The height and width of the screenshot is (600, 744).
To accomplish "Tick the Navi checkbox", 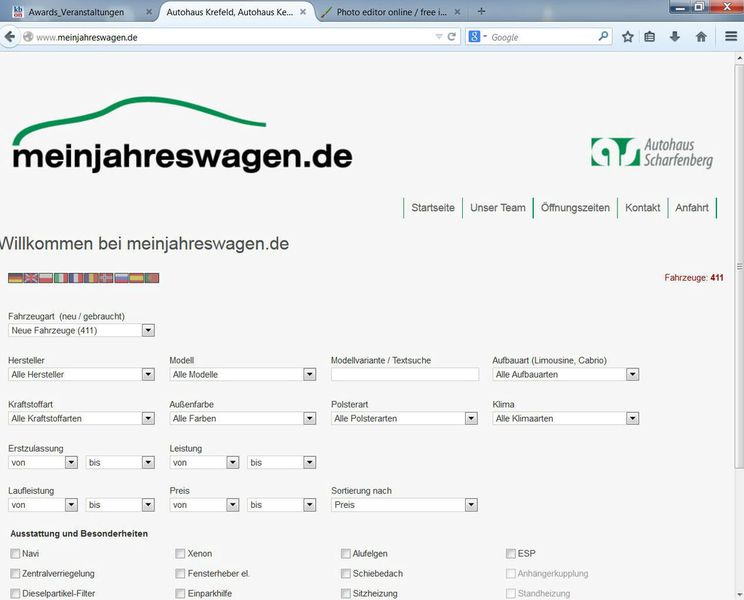I will (x=15, y=554).
